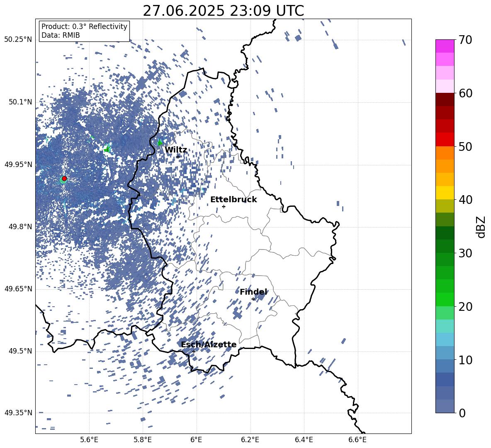This screenshot has width=491, height=448.
Task: Click the Wiltz location cross marker
Action: [x=178, y=156]
